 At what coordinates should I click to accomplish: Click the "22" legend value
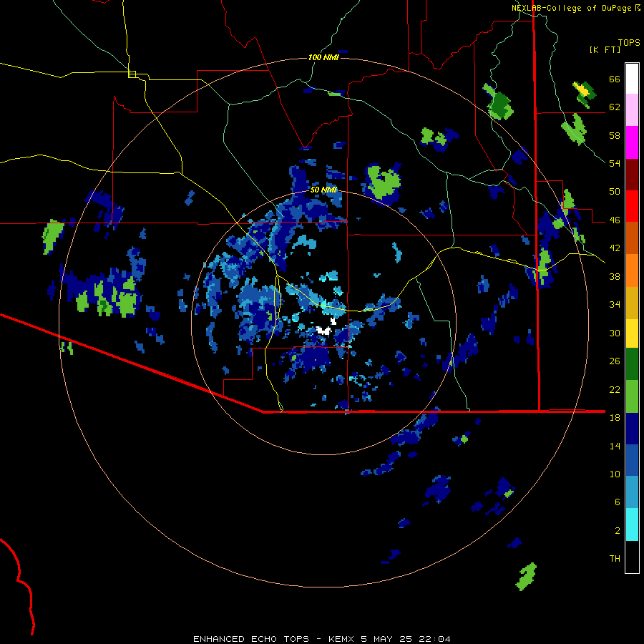click(x=615, y=389)
